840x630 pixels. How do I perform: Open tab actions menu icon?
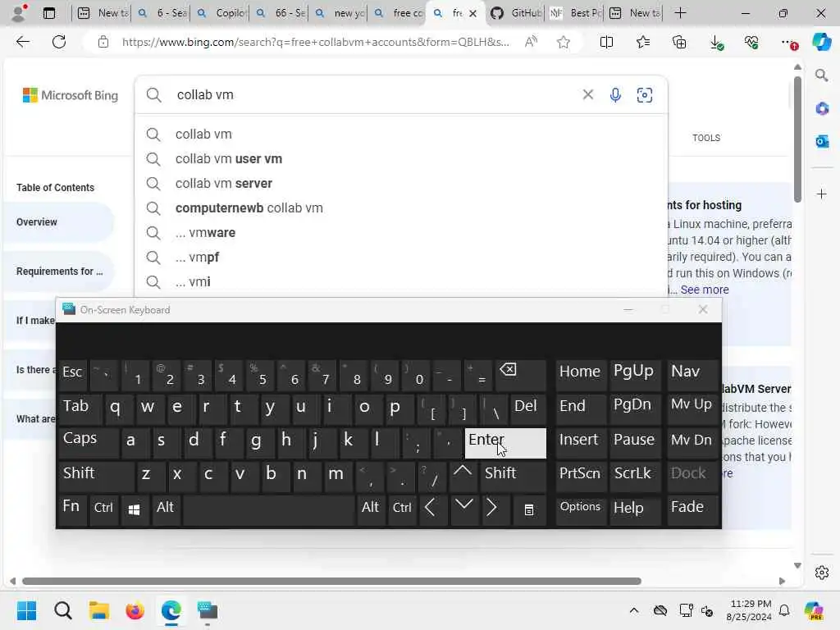[49, 13]
